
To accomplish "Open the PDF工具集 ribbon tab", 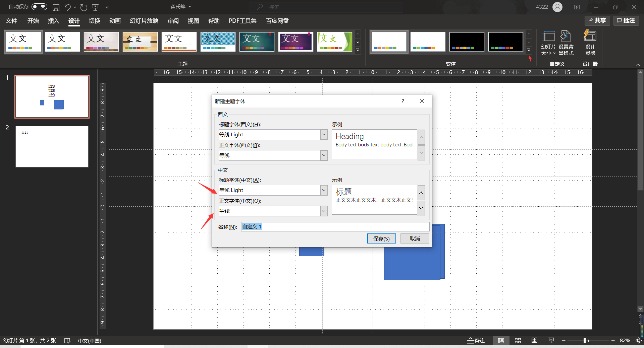I will [x=243, y=21].
